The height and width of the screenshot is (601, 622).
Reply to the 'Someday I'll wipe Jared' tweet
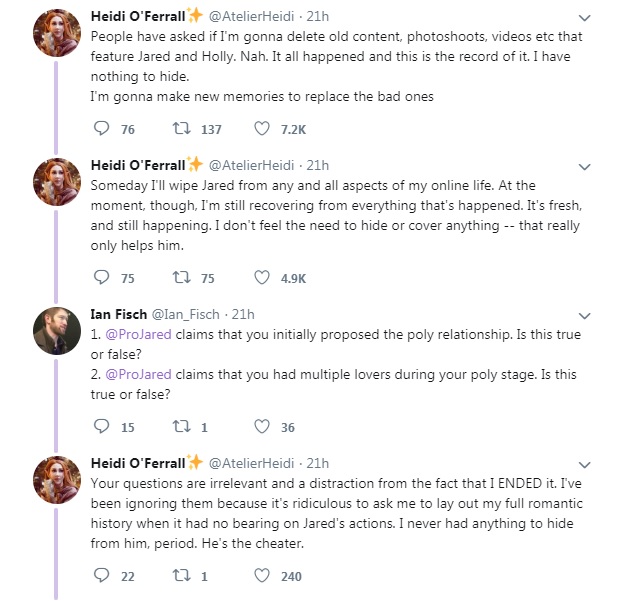tap(101, 277)
